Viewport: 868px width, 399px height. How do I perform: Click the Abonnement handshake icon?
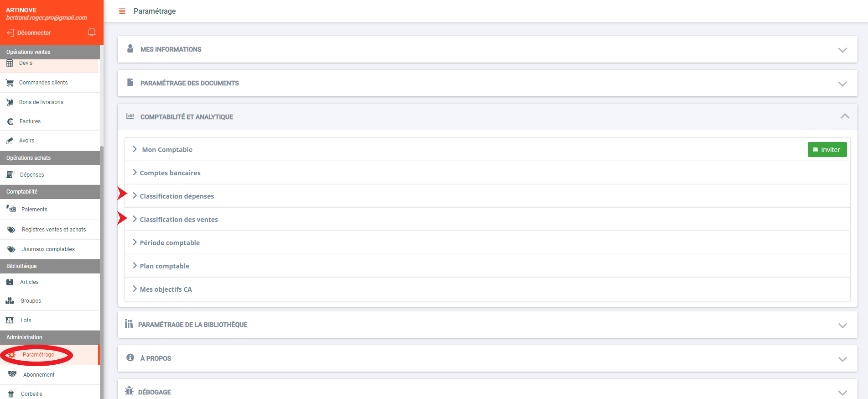pyautogui.click(x=12, y=374)
